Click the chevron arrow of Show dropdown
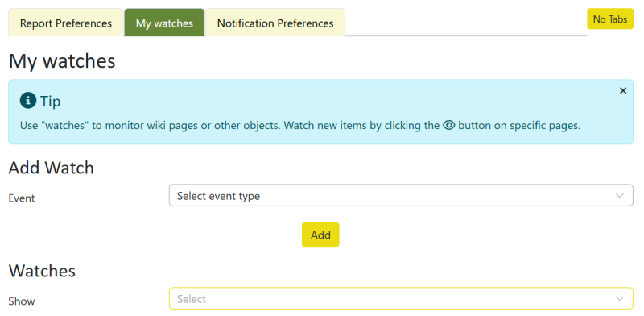The width and height of the screenshot is (644, 316). pyautogui.click(x=619, y=299)
